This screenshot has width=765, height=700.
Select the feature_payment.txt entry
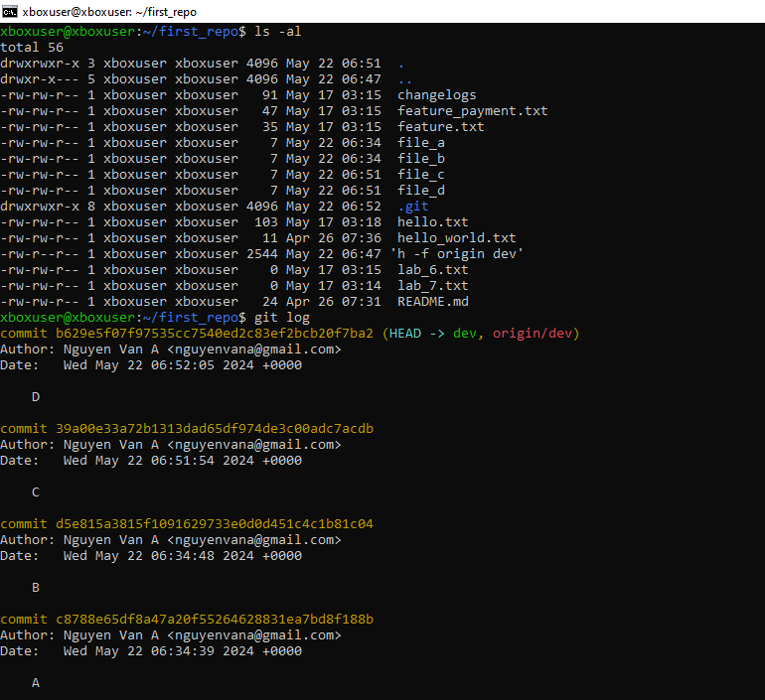472,111
